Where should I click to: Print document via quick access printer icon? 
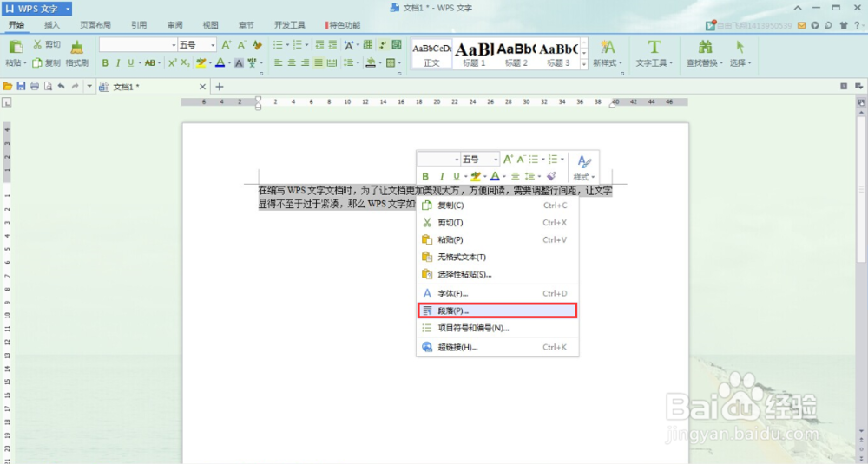point(35,86)
